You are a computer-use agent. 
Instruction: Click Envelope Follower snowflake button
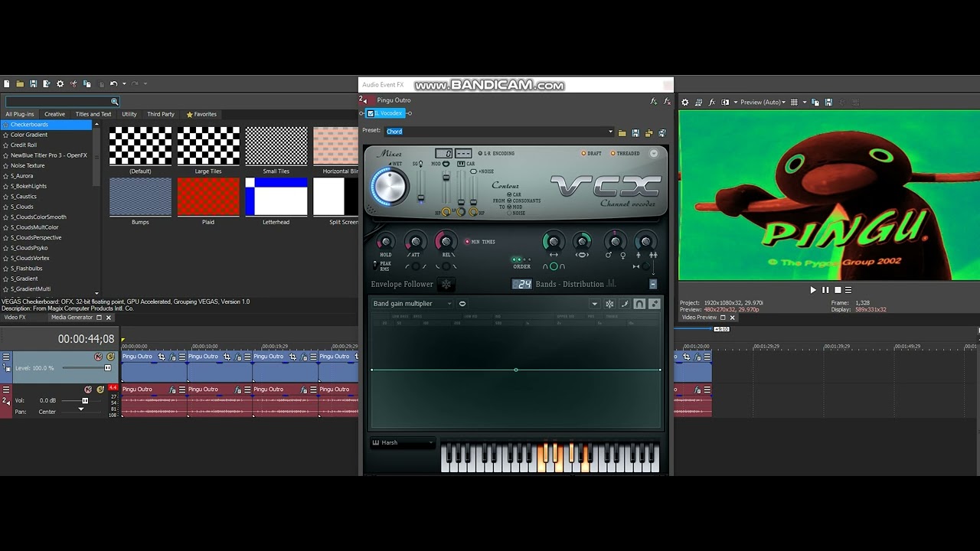click(446, 284)
